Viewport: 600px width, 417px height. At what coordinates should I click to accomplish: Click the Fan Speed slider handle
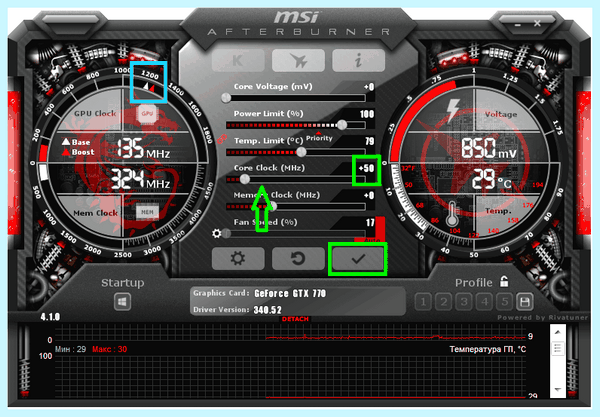point(226,233)
